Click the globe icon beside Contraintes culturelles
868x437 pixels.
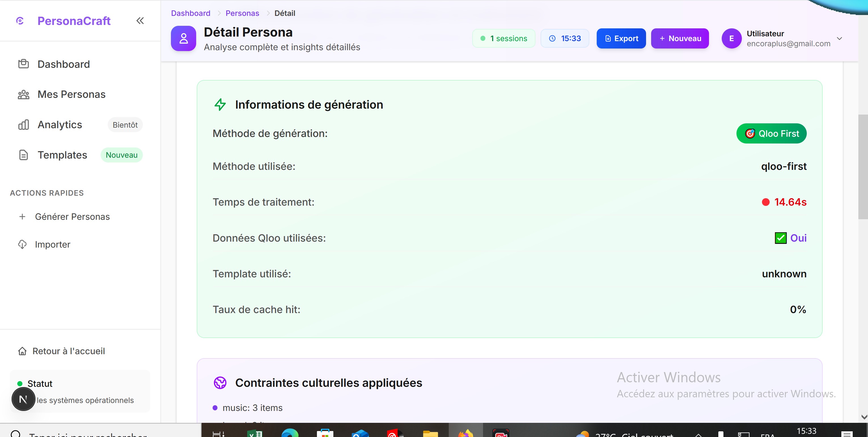(x=220, y=383)
